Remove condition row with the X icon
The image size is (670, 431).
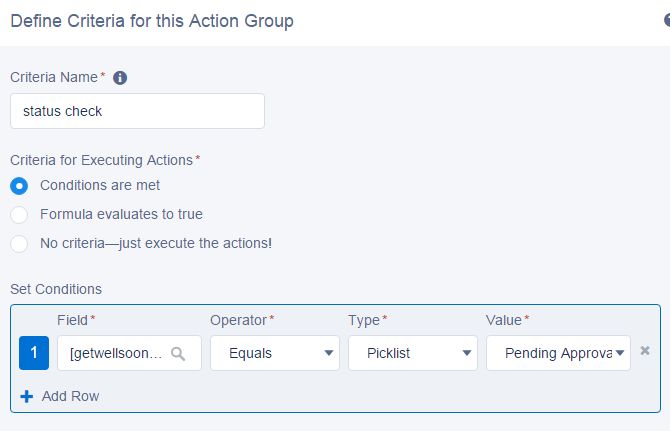(x=645, y=351)
